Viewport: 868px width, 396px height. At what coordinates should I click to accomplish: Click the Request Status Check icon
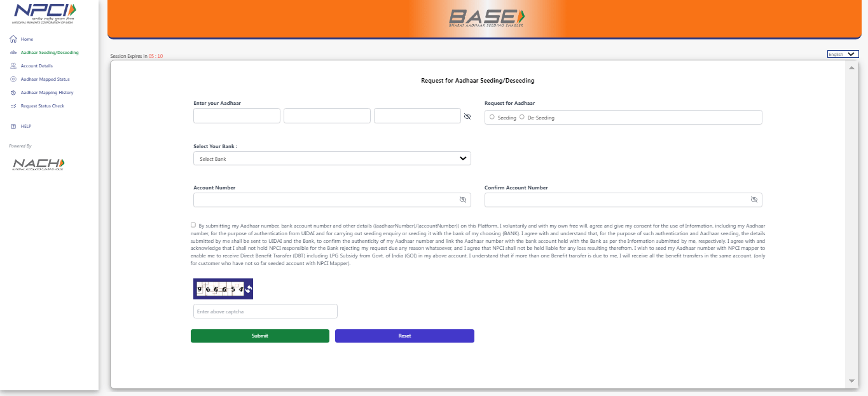click(x=13, y=106)
